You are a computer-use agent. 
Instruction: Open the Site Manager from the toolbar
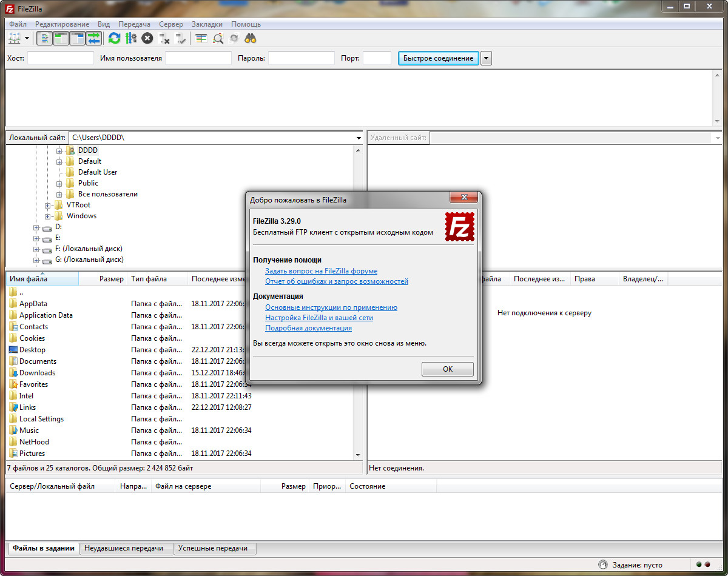coord(15,38)
